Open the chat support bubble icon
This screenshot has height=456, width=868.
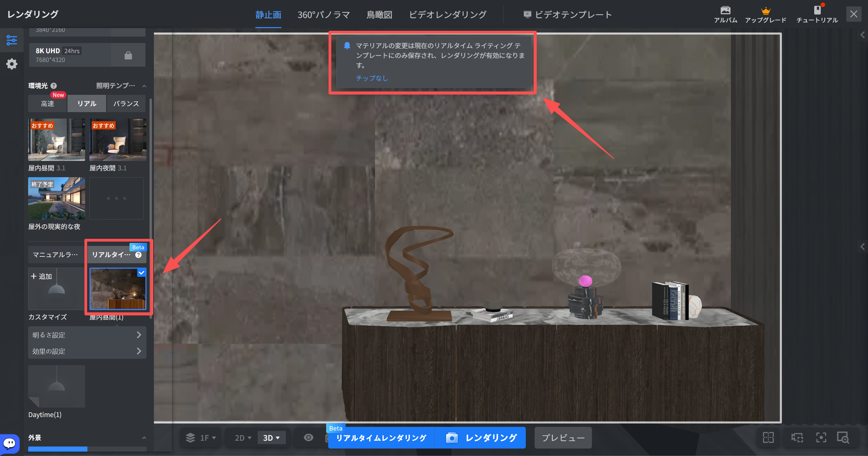click(9, 443)
